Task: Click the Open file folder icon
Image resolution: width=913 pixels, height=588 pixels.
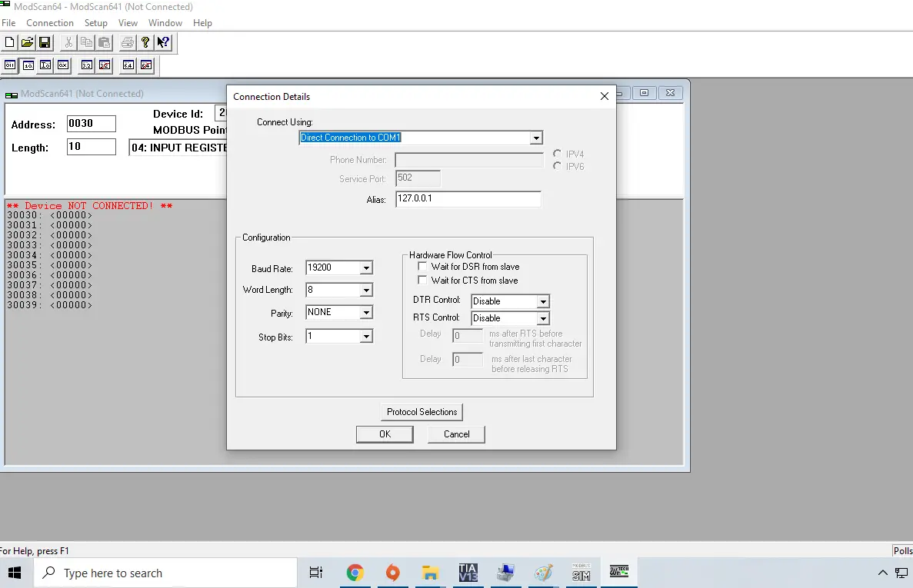Action: click(27, 42)
